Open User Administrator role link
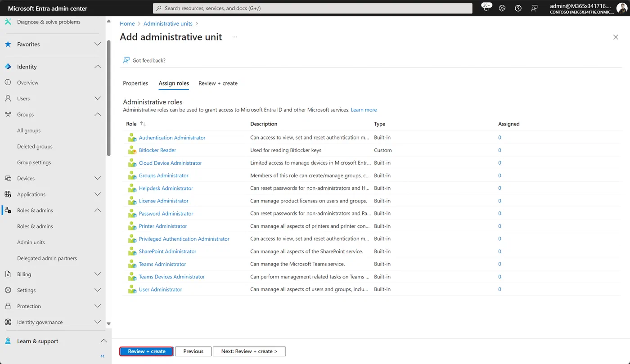This screenshot has width=630, height=364. tap(161, 289)
